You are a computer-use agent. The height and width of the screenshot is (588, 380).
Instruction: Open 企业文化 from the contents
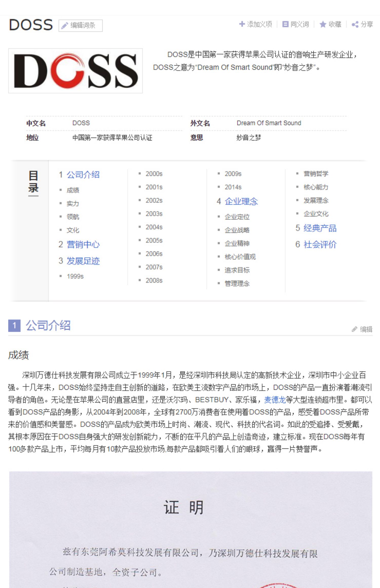[x=316, y=214]
